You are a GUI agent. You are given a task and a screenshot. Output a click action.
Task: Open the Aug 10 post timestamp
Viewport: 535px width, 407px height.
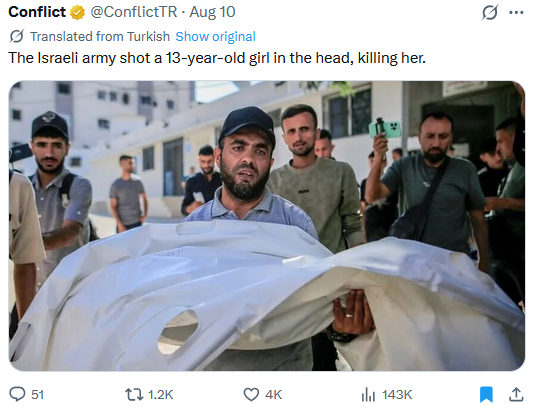click(x=212, y=12)
